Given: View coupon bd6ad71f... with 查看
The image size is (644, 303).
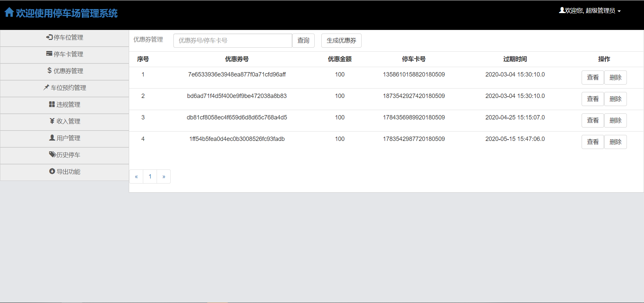Looking at the screenshot, I should 593,99.
